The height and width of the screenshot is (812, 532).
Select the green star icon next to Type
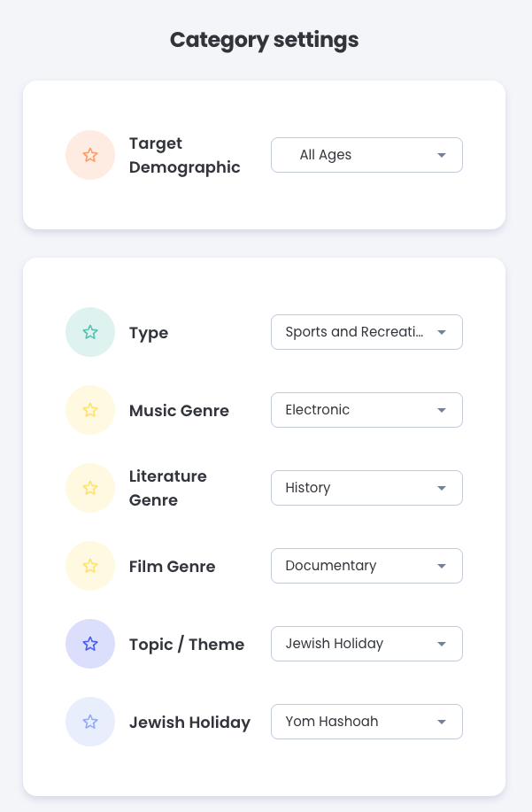coord(90,332)
